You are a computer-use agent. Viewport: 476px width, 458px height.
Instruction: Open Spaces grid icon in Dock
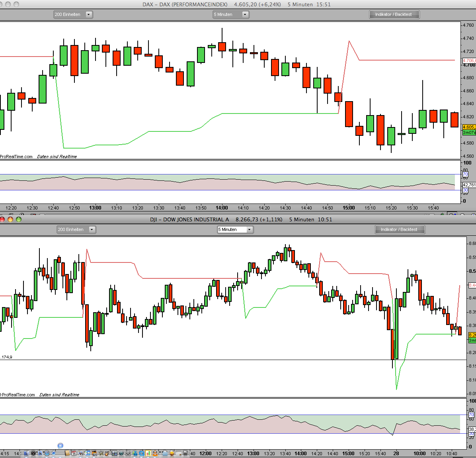click(x=115, y=453)
